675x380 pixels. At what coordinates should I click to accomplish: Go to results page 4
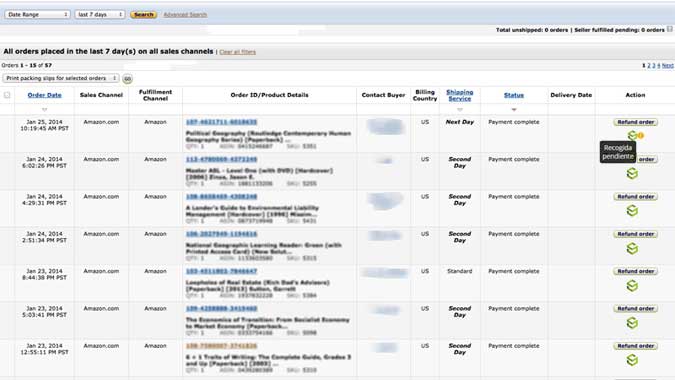(658, 65)
